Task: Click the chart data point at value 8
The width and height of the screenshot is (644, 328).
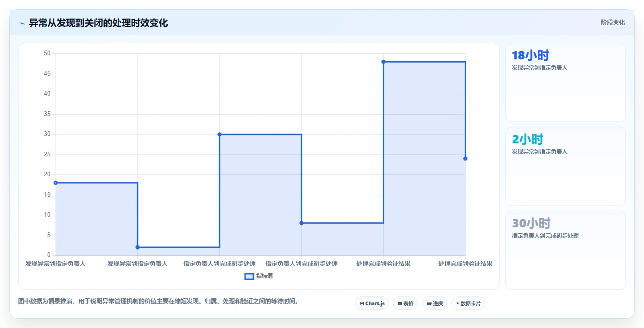Action: click(302, 223)
